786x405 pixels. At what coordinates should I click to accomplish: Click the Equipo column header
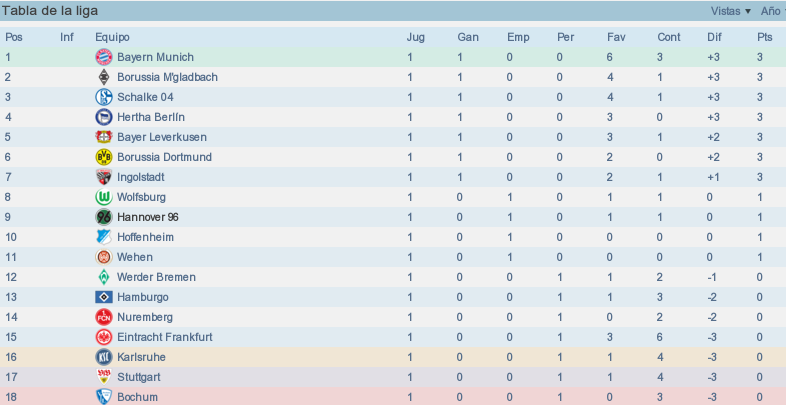coord(112,37)
